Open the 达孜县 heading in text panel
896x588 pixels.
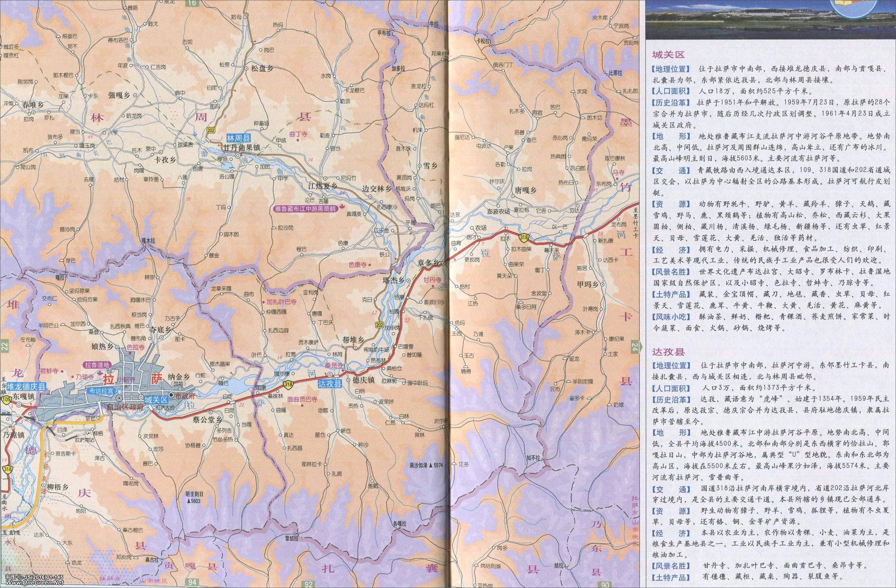(668, 352)
